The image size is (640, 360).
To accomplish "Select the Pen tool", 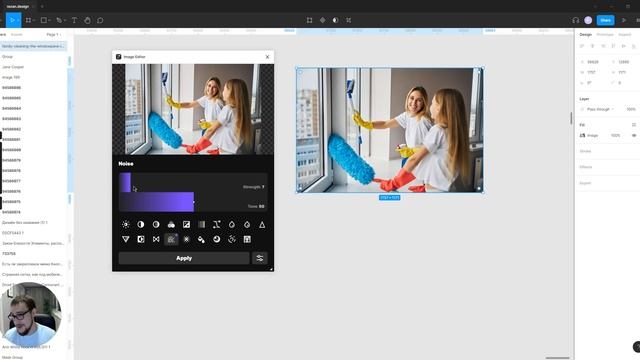I will click(59, 20).
